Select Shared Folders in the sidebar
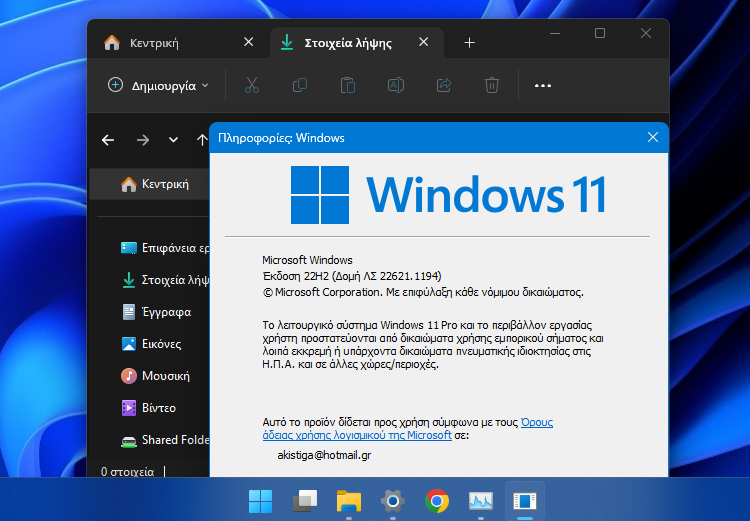 pos(173,440)
